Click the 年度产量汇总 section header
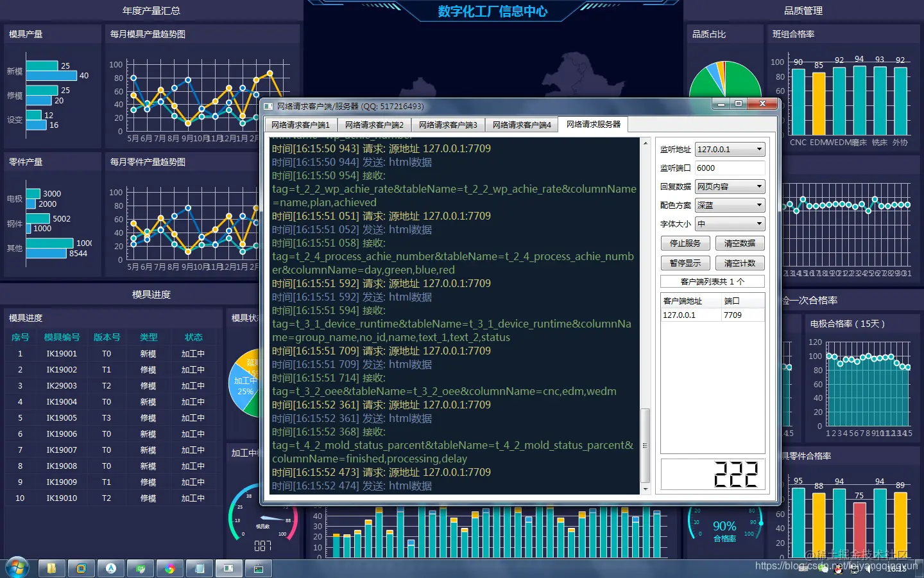The height and width of the screenshot is (578, 924). [x=151, y=10]
